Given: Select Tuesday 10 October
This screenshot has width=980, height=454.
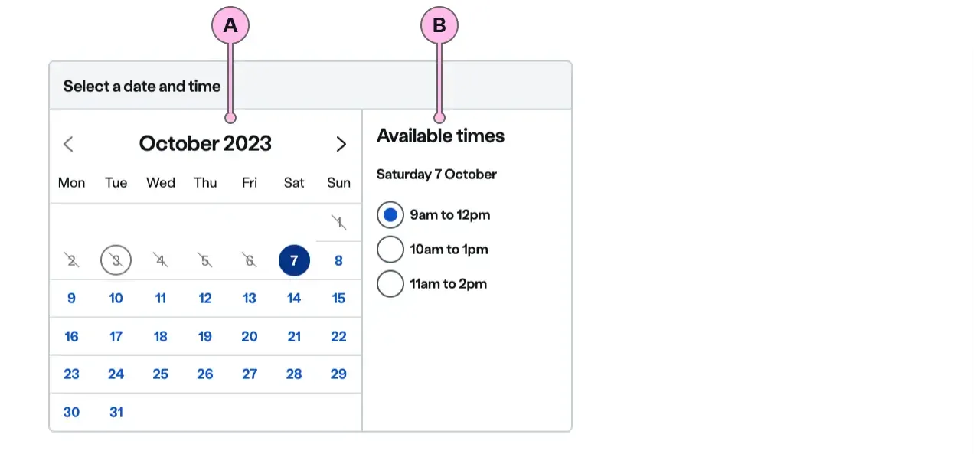Looking at the screenshot, I should [x=116, y=299].
